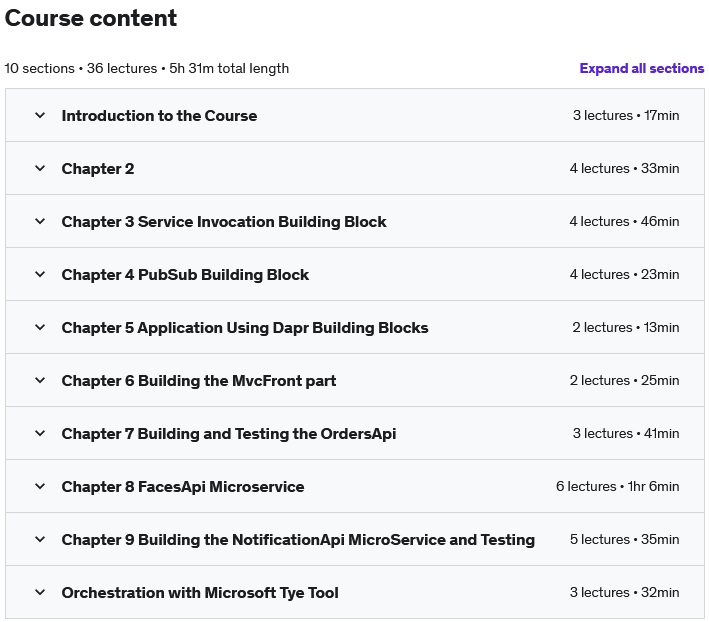Open Chapter 3 Service Invocation Building Block

point(224,221)
